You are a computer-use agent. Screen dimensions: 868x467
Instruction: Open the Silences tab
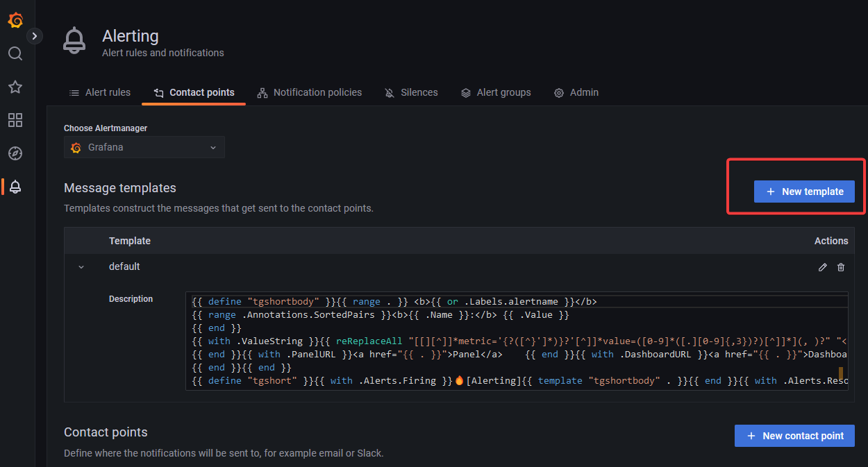411,92
